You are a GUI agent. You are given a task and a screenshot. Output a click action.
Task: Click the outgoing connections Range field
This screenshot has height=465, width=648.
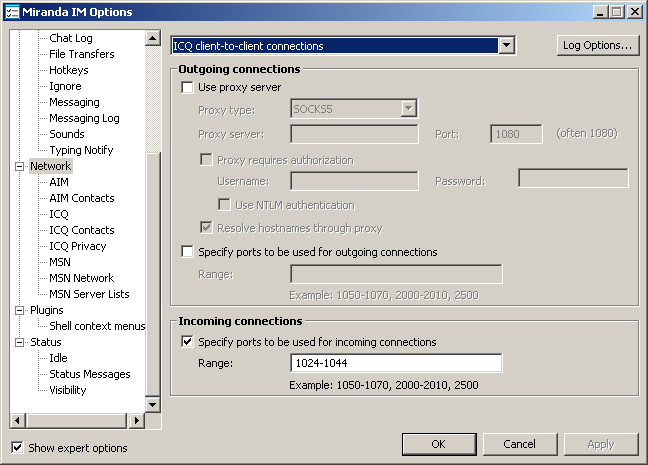(x=396, y=274)
